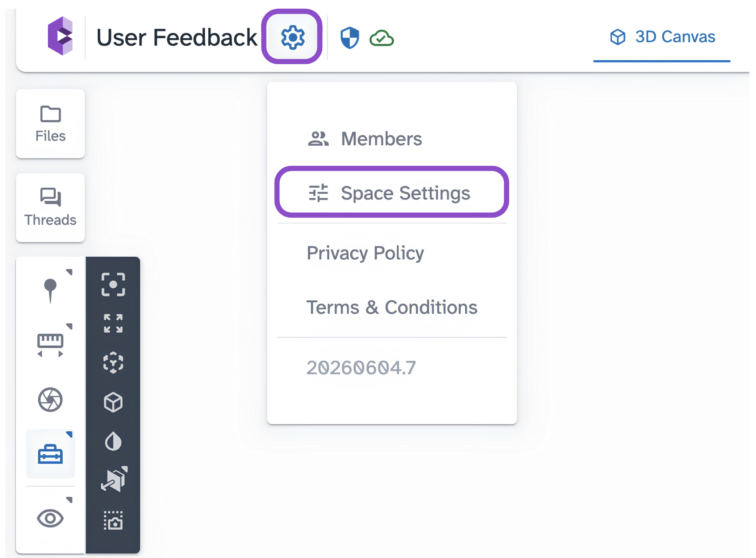The image size is (756, 558).
Task: Click version number 20260604.7
Action: (361, 368)
